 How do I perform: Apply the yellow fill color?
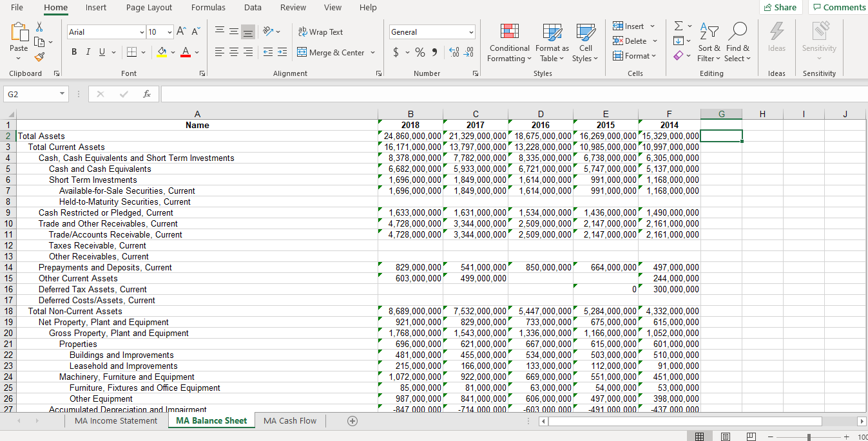pos(162,52)
